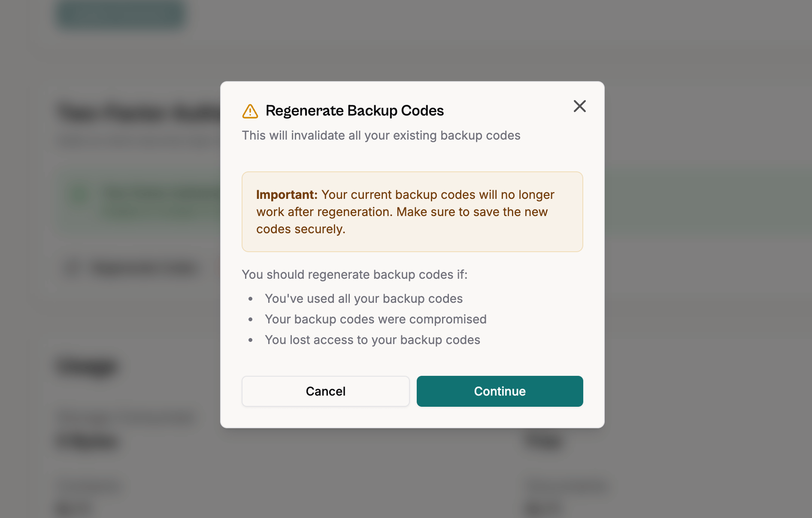Click the dialog's empty footer area between buttons
The width and height of the screenshot is (812, 518).
(x=413, y=391)
